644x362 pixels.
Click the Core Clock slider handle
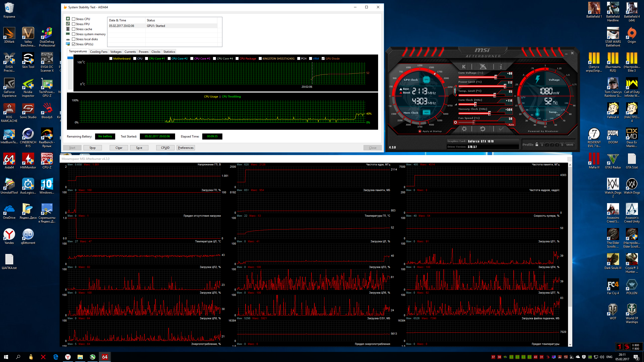(x=475, y=104)
